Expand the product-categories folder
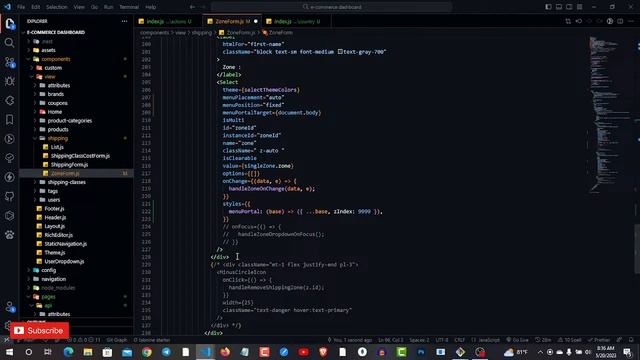Viewport: 640px width, 360px height. [x=69, y=121]
